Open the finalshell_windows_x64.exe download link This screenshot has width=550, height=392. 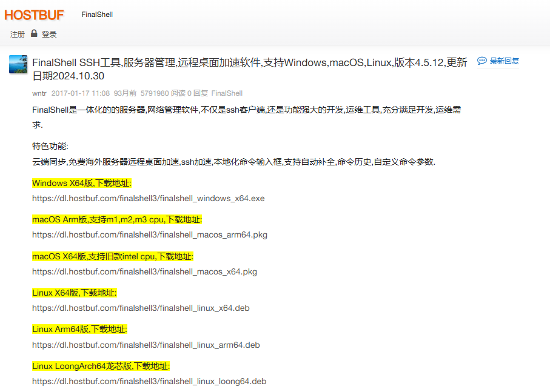pyautogui.click(x=148, y=198)
